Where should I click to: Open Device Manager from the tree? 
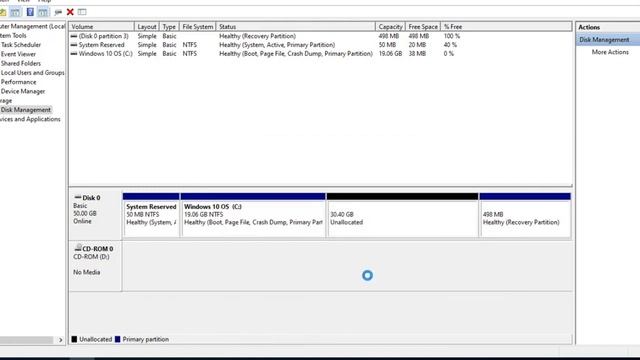point(23,91)
